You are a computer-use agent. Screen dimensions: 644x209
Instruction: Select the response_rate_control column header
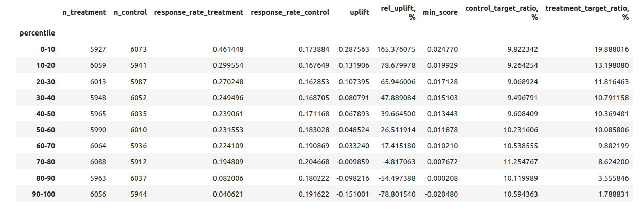click(x=290, y=12)
